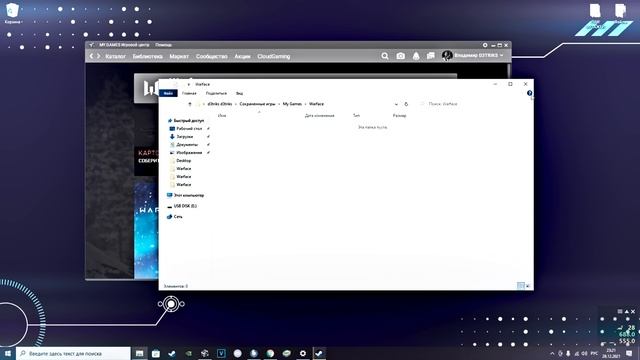Open the chat messages icon in MY.GAMES
Image resolution: width=640 pixels, height=360 pixels.
click(431, 56)
